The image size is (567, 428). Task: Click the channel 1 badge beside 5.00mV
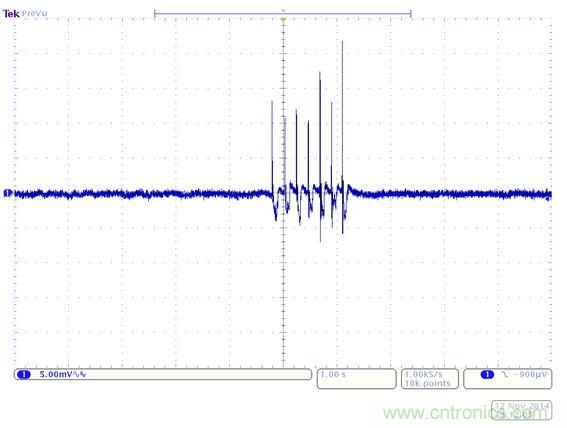coord(25,374)
